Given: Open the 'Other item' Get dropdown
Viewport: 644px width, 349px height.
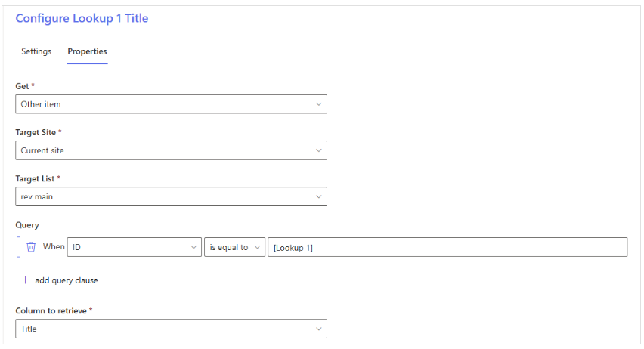Looking at the screenshot, I should (x=172, y=104).
